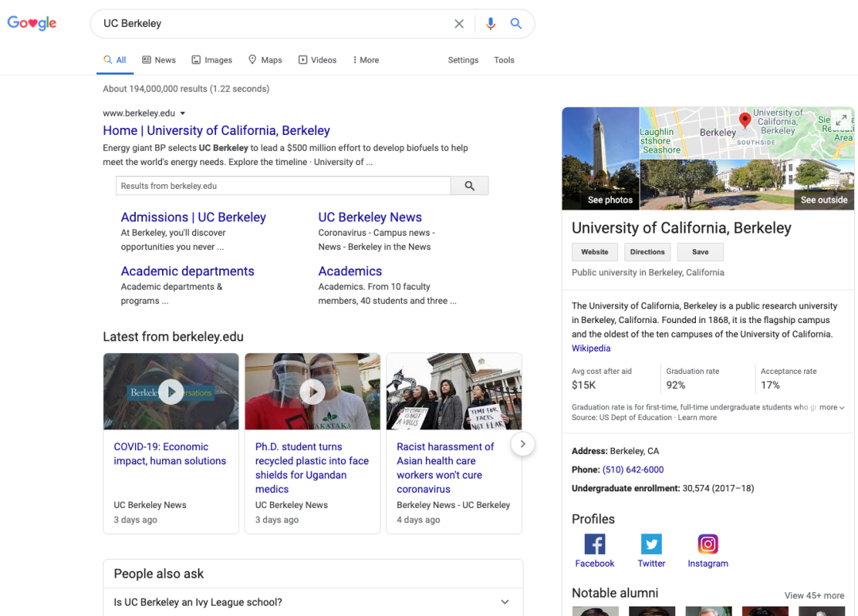Open the "See photos" campanile thumbnail
The width and height of the screenshot is (858, 616).
[601, 159]
